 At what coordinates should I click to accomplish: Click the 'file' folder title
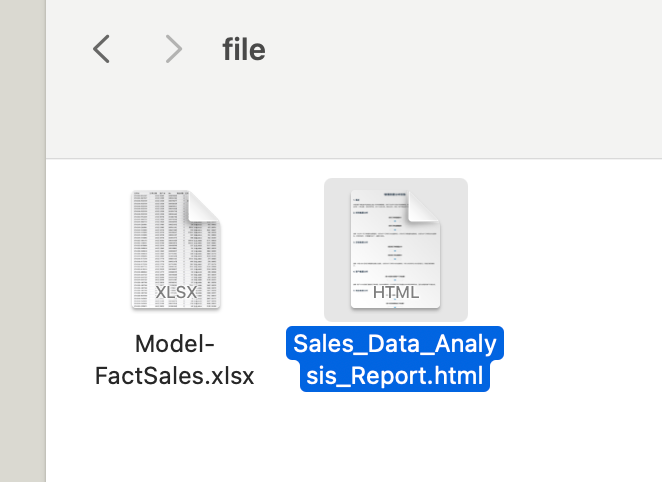point(244,49)
